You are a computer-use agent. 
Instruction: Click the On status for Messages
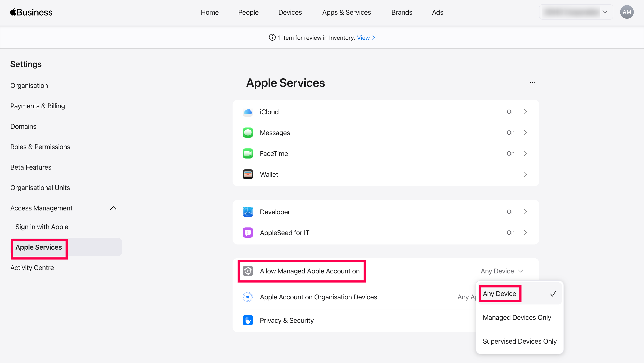[x=510, y=133]
